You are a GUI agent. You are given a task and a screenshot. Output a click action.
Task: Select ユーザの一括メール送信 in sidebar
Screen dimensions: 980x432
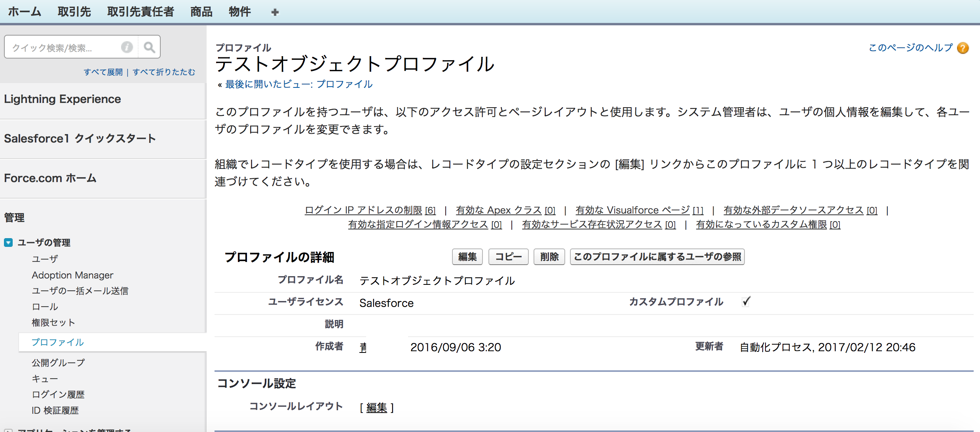point(80,291)
